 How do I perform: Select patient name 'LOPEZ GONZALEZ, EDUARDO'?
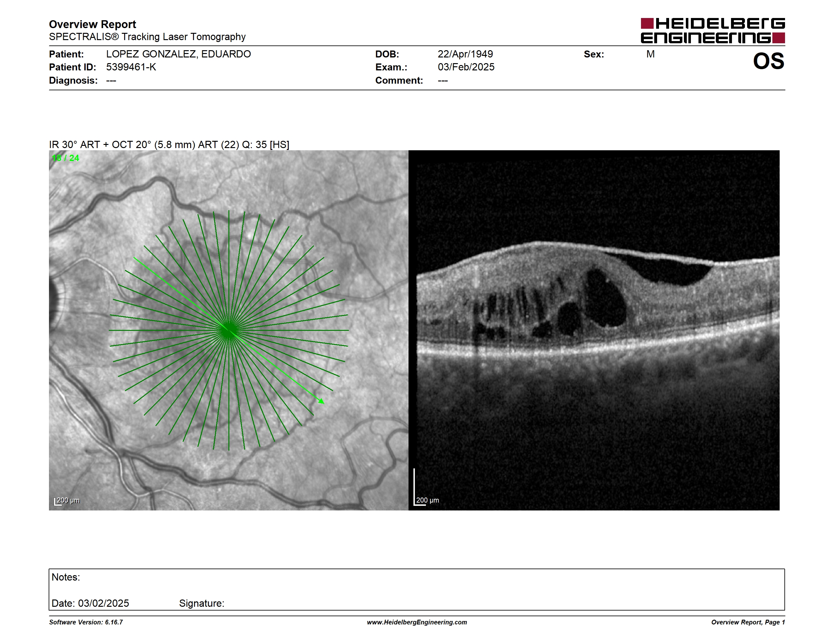coord(178,54)
